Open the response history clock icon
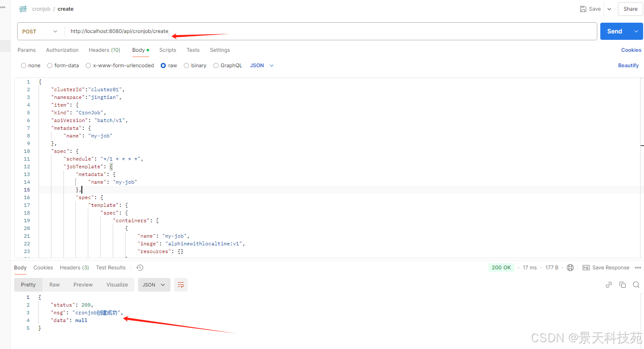Viewport: 644px width, 349px height. pyautogui.click(x=140, y=268)
